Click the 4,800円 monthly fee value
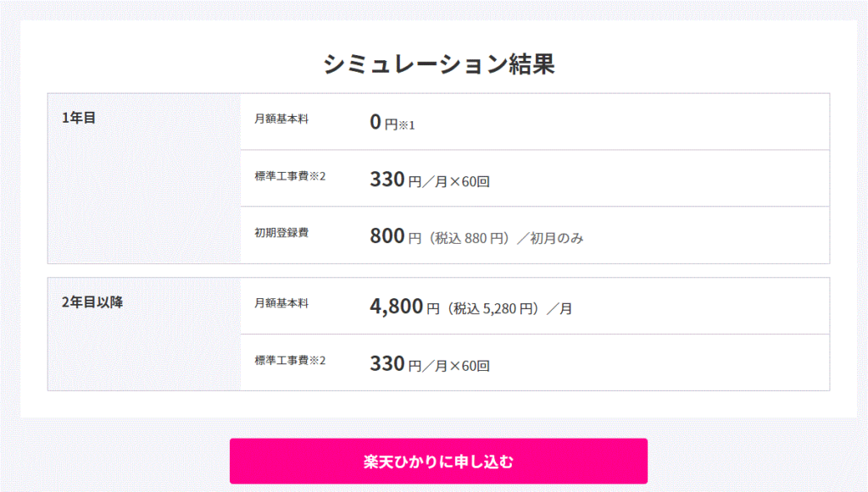868x492 pixels. coord(404,307)
